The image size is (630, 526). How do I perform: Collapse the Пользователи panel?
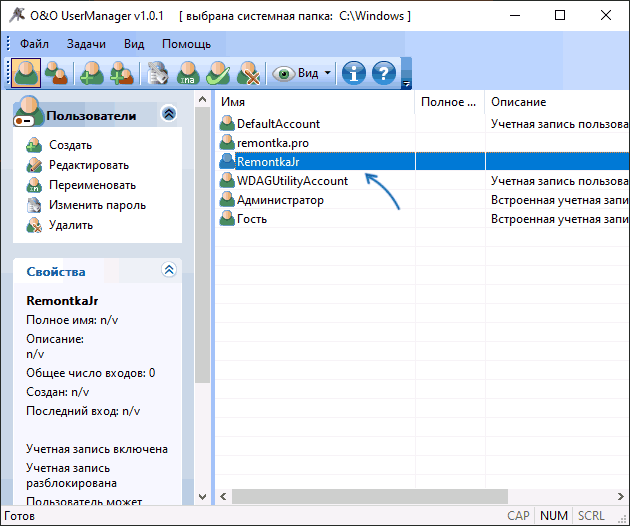pyautogui.click(x=169, y=114)
